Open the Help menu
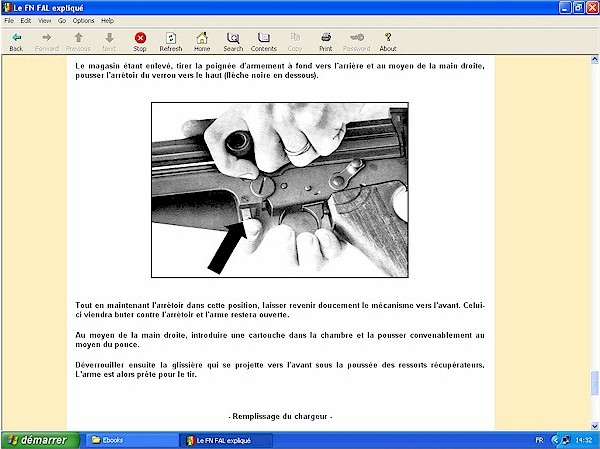 click(x=107, y=21)
